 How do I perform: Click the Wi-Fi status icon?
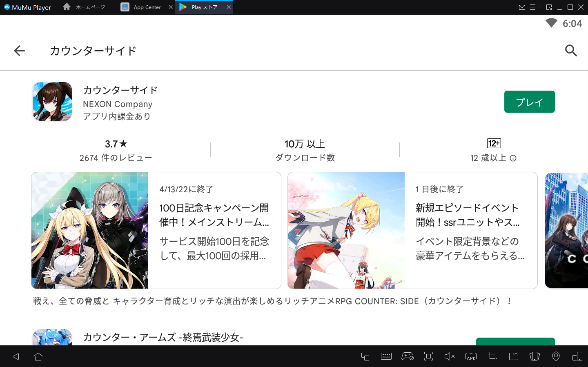pyautogui.click(x=551, y=23)
